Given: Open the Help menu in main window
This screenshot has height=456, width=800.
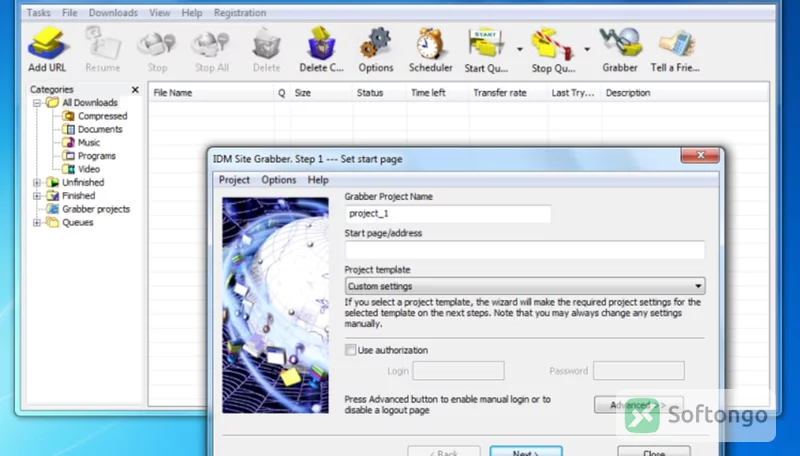Looking at the screenshot, I should tap(192, 13).
